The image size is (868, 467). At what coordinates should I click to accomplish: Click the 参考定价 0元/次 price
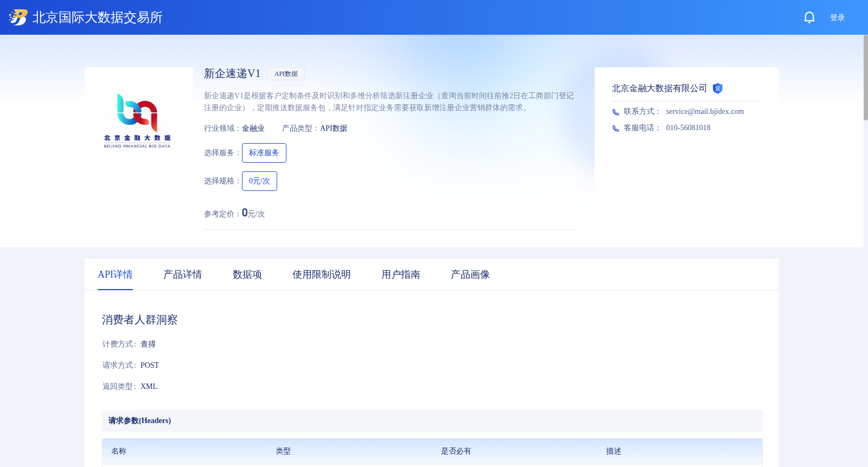[253, 213]
